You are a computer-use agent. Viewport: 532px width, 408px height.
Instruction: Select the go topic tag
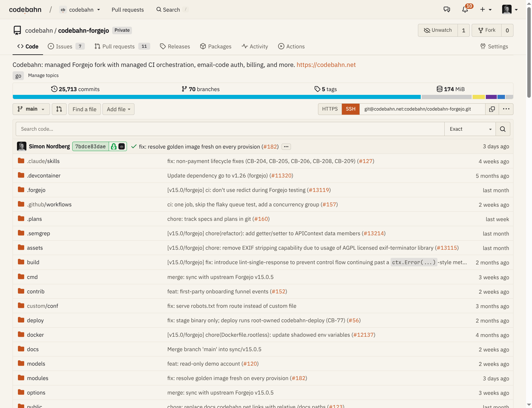[18, 76]
